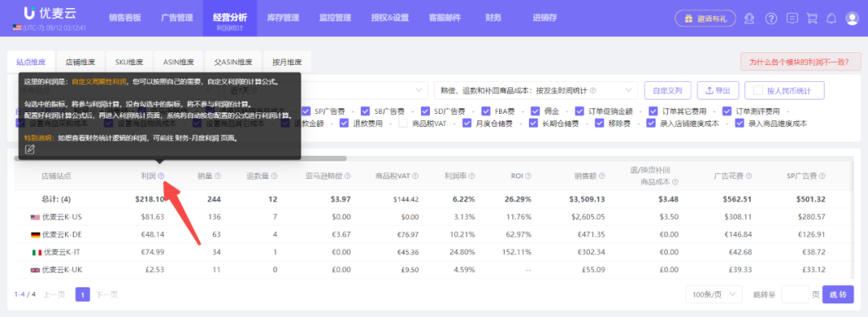Click the info icon beside 商品成本 header
The image size is (868, 317).
[676, 181]
